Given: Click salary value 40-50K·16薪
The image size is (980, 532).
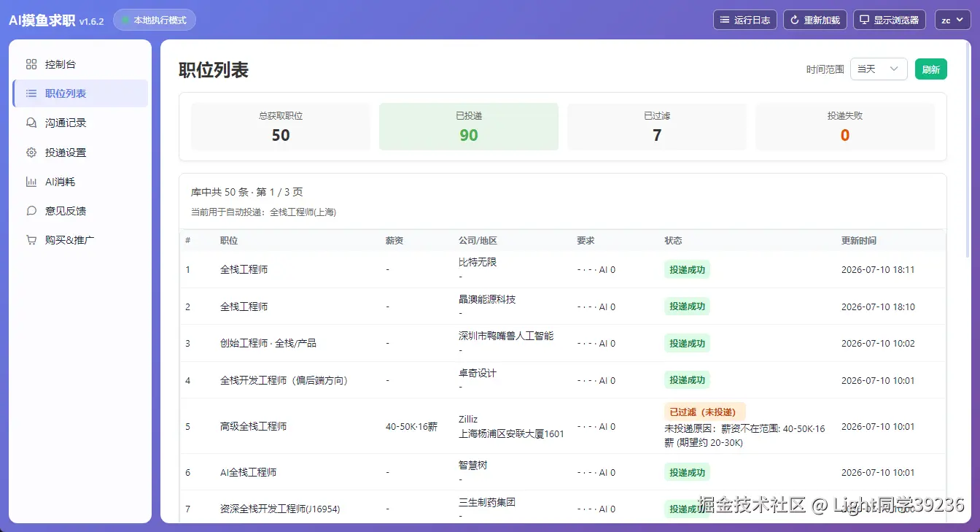Looking at the screenshot, I should tap(411, 426).
